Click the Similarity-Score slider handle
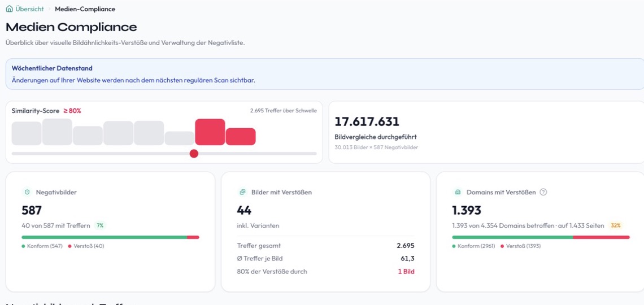The height and width of the screenshot is (305, 644). [x=194, y=154]
